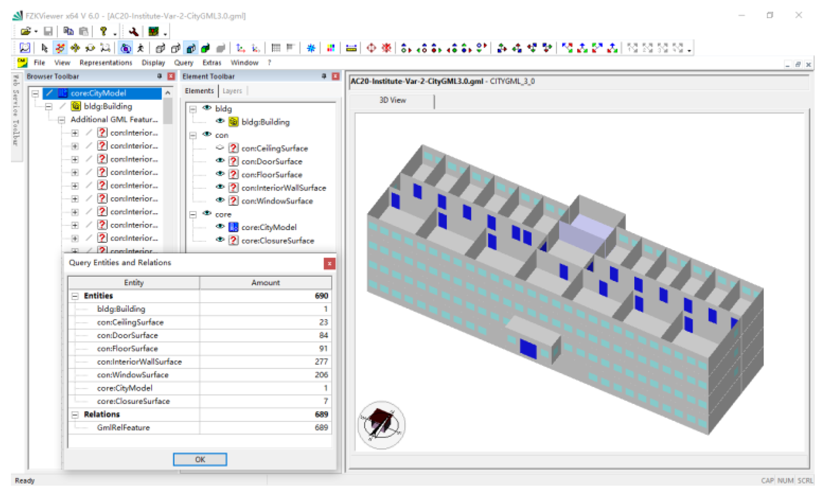Toggle visibility of bldg:Building element
The image size is (825, 504).
(x=220, y=121)
